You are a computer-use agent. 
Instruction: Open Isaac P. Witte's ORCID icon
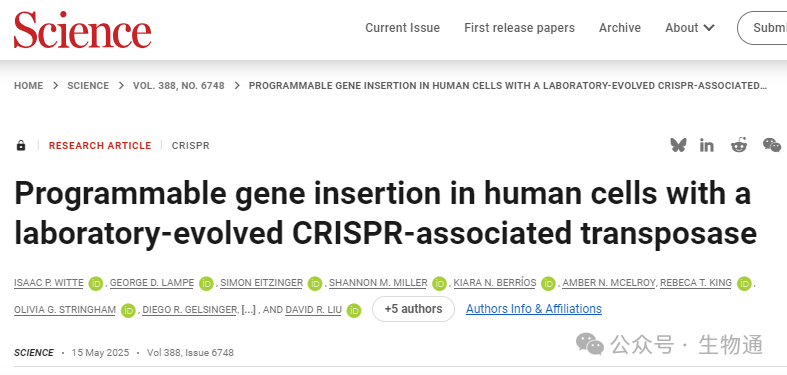[x=95, y=284]
